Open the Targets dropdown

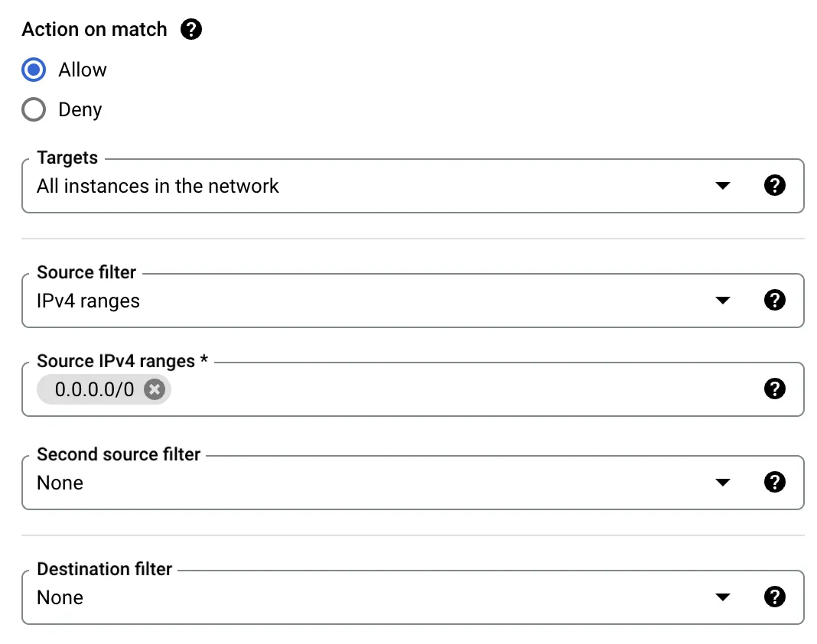[x=722, y=185]
